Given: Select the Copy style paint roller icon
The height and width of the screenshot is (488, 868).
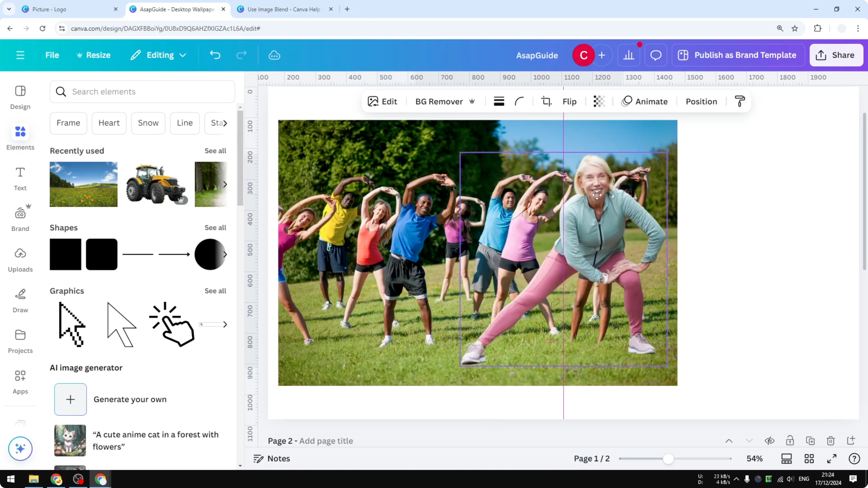Looking at the screenshot, I should coord(740,101).
